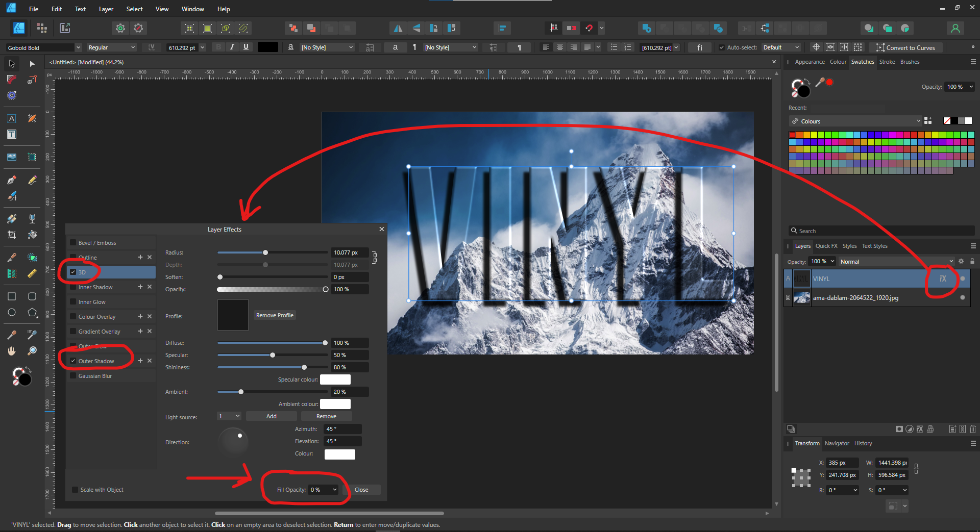This screenshot has height=532, width=980.
Task: Check the Scale with Object option
Action: (75, 490)
